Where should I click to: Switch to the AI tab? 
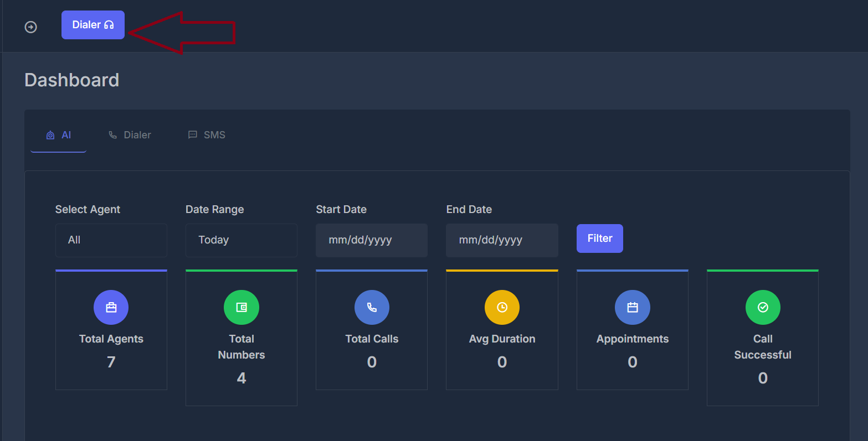pyautogui.click(x=59, y=135)
